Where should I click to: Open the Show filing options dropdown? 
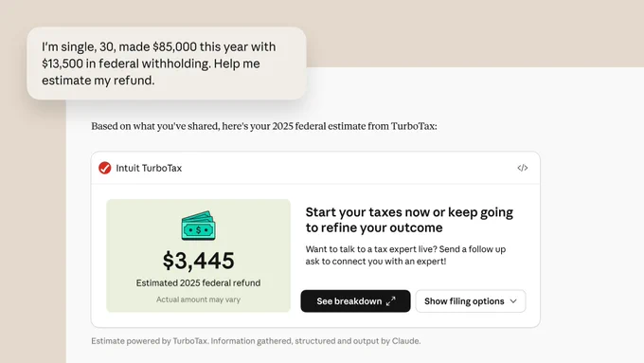coord(471,301)
